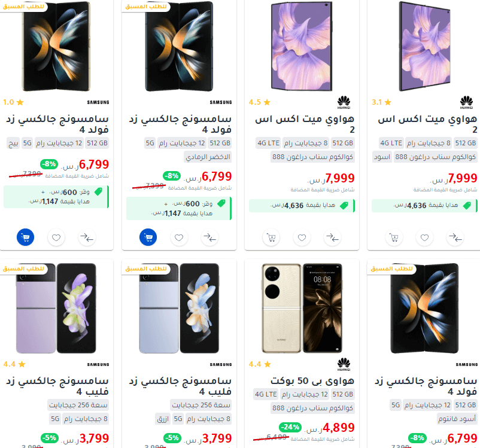Click the 4,636 gifts offer on black Mate Xs 2
Image resolution: width=480 pixels, height=448 pixels.
[x=424, y=206]
